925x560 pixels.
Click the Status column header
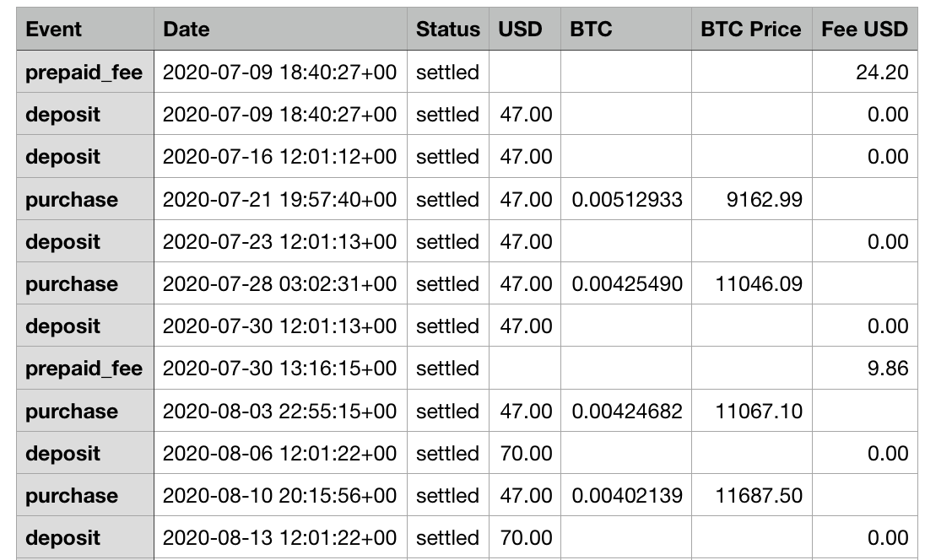[x=448, y=29]
